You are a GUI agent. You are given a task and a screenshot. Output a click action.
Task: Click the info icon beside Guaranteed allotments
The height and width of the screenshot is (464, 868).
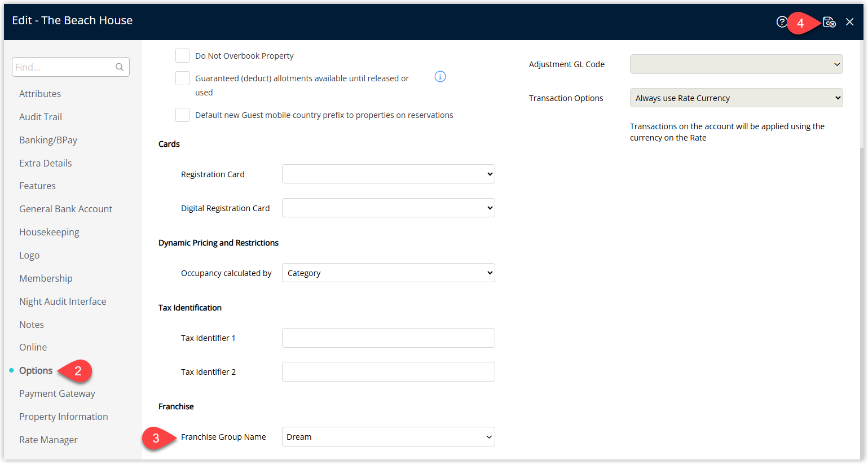click(440, 77)
